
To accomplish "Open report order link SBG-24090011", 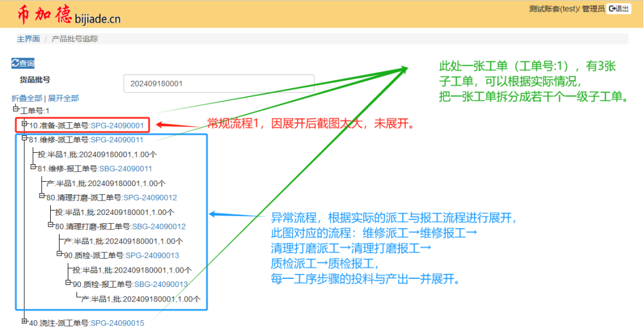I will 125,169.
